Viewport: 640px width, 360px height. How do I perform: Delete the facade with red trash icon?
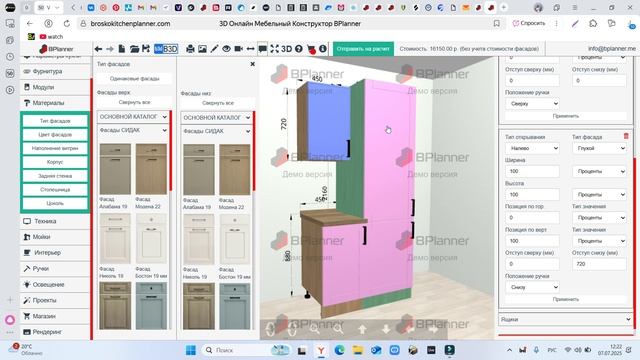[x=626, y=136]
